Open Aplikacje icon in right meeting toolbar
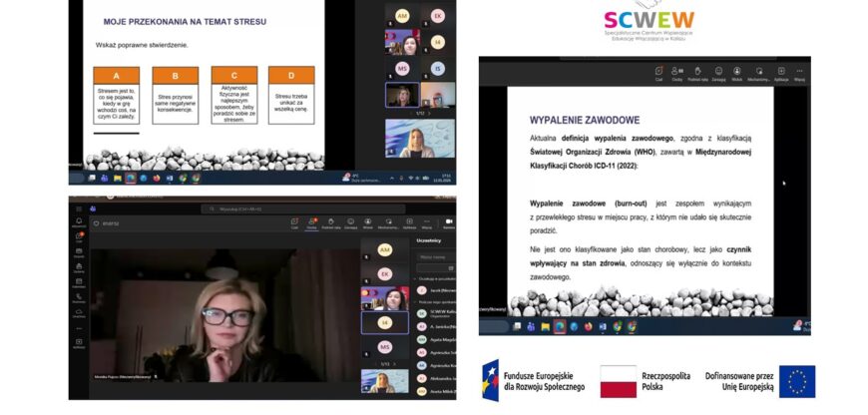The height and width of the screenshot is (415, 868). click(x=780, y=73)
